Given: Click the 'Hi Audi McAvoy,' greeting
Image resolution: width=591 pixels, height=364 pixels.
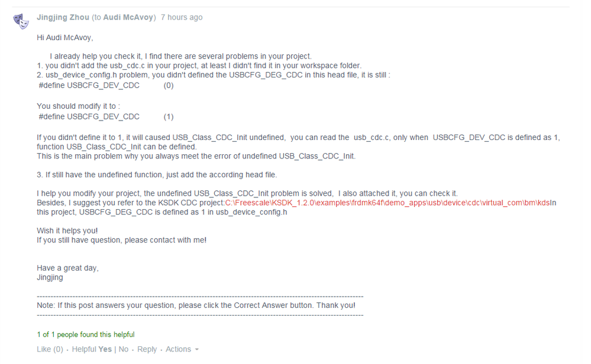Looking at the screenshot, I should 65,38.
